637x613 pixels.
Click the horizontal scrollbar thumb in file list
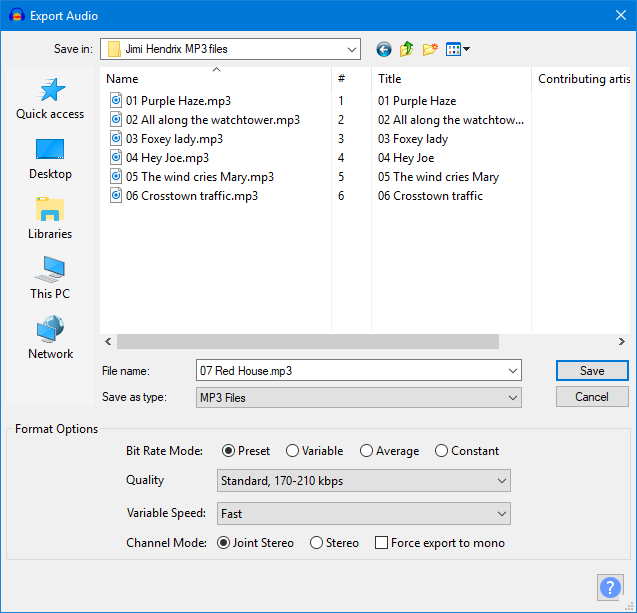[x=308, y=341]
